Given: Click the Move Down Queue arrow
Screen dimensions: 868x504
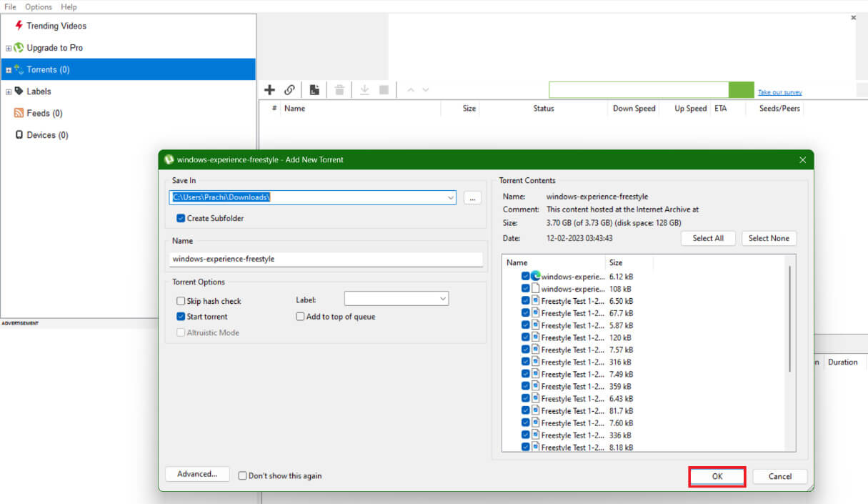Looking at the screenshot, I should coord(426,90).
